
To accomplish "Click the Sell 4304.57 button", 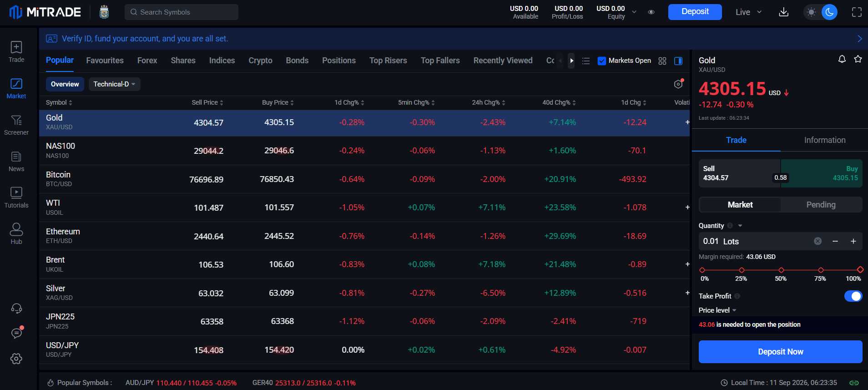I will click(739, 173).
